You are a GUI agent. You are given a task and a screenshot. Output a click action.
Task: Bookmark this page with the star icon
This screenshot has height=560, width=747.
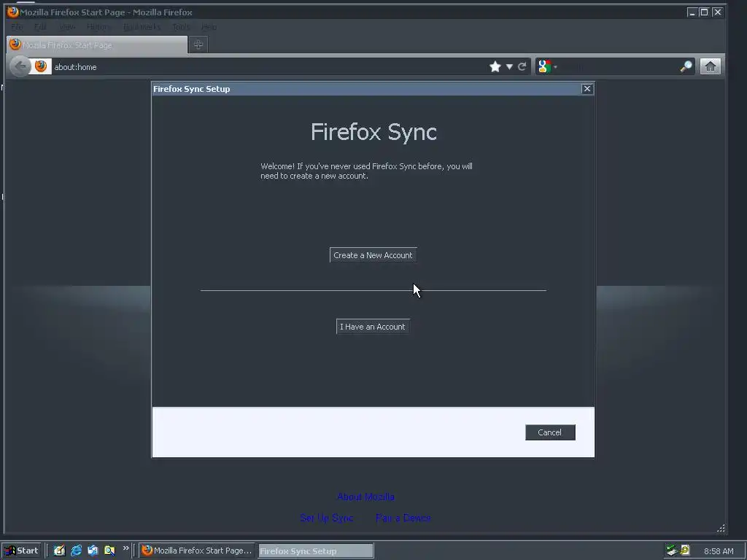point(495,66)
